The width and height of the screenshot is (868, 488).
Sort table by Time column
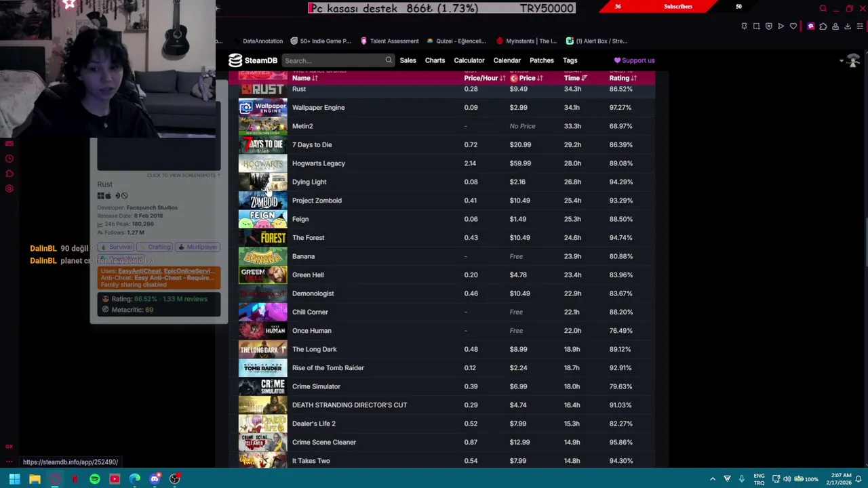pos(575,78)
